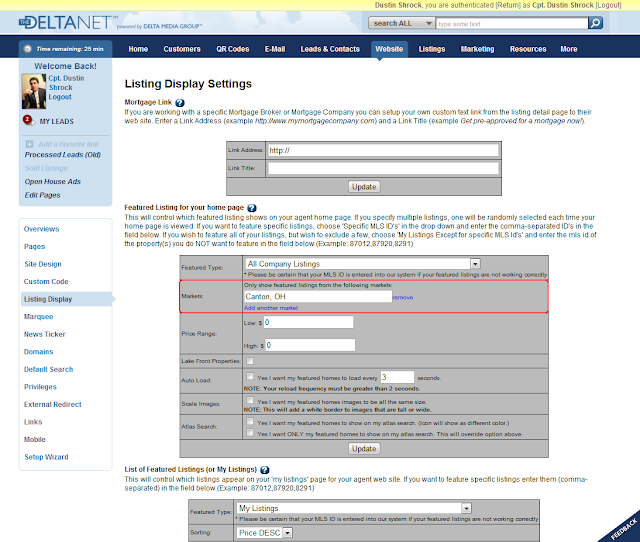The width and height of the screenshot is (640, 542).
Task: Go to Overviews in sidebar
Action: pos(41,229)
